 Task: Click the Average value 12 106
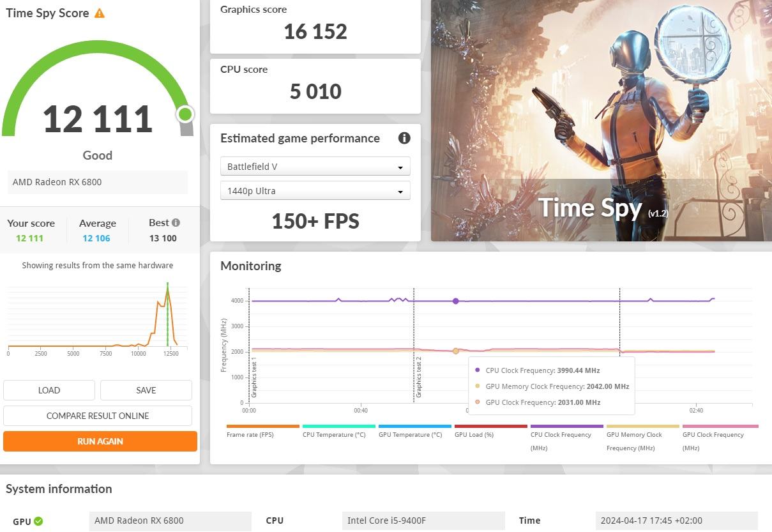coord(96,238)
